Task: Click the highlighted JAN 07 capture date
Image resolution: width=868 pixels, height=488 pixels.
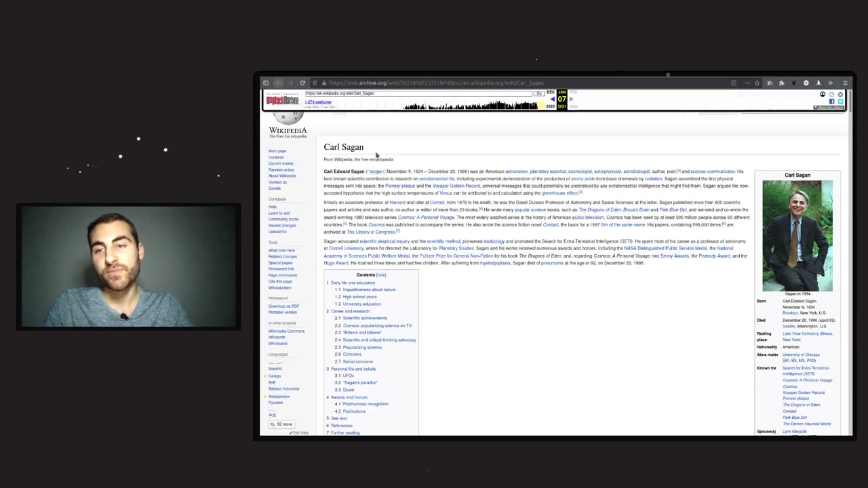Action: pyautogui.click(x=561, y=99)
